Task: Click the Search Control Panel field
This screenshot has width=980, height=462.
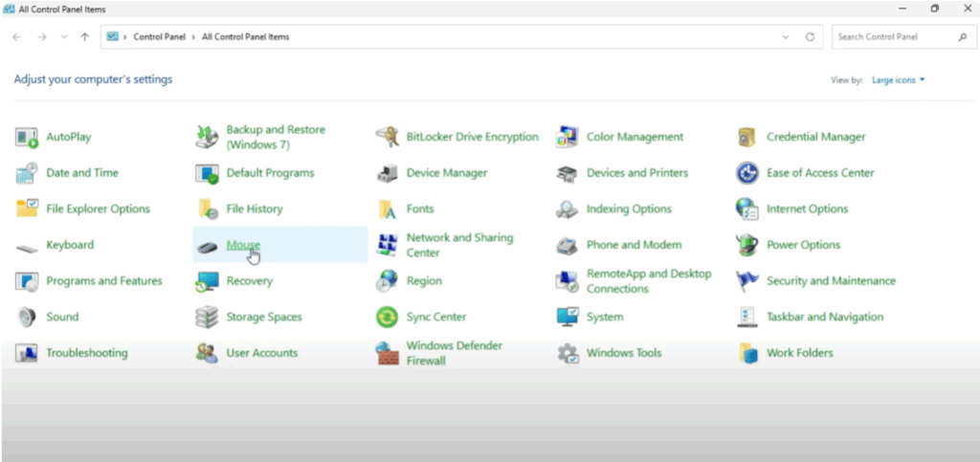Action: pos(903,37)
